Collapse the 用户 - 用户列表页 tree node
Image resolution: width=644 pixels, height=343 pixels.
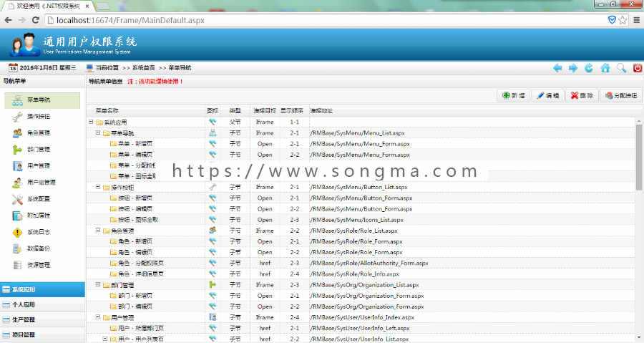[105, 339]
